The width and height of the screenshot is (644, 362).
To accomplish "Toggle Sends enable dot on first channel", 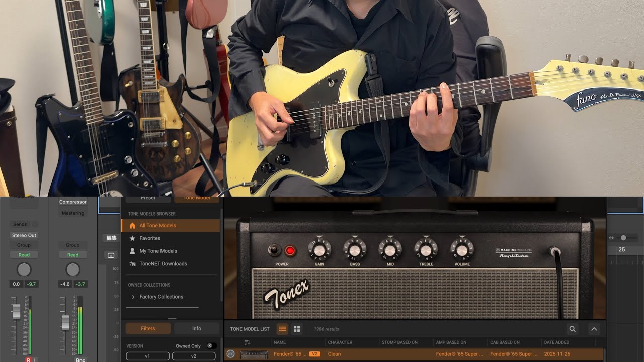I will 35,224.
